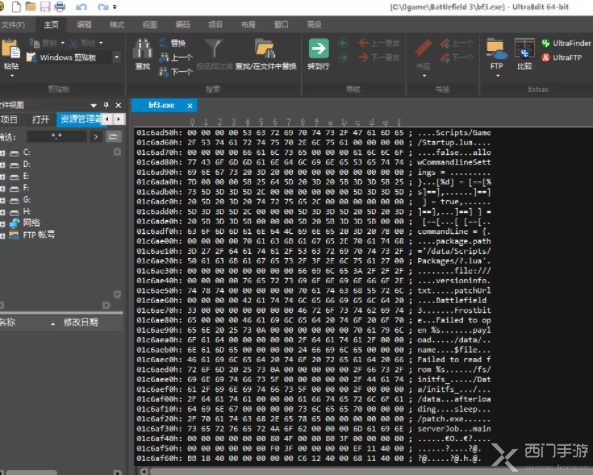Image resolution: width=593 pixels, height=475 pixels.
Task: Open the FTP dropdown arrow
Action: click(498, 76)
